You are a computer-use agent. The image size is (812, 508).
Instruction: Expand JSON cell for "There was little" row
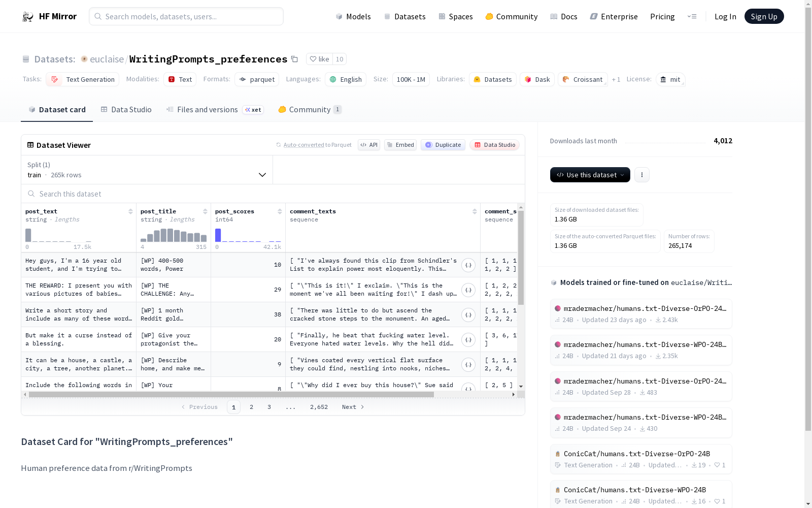[468, 315]
